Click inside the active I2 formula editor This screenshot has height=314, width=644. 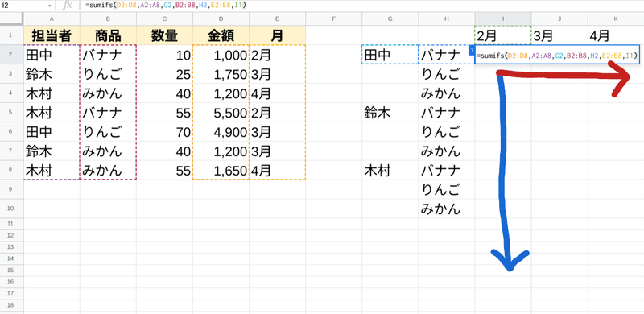point(557,54)
